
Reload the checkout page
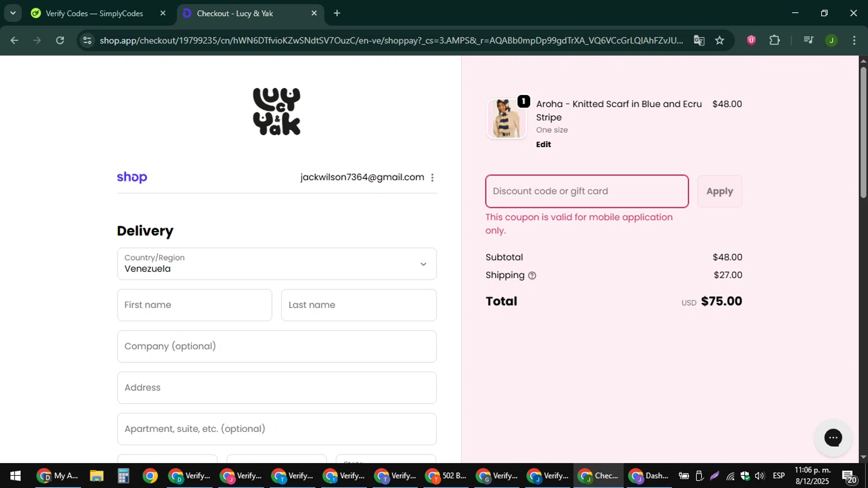[60, 41]
